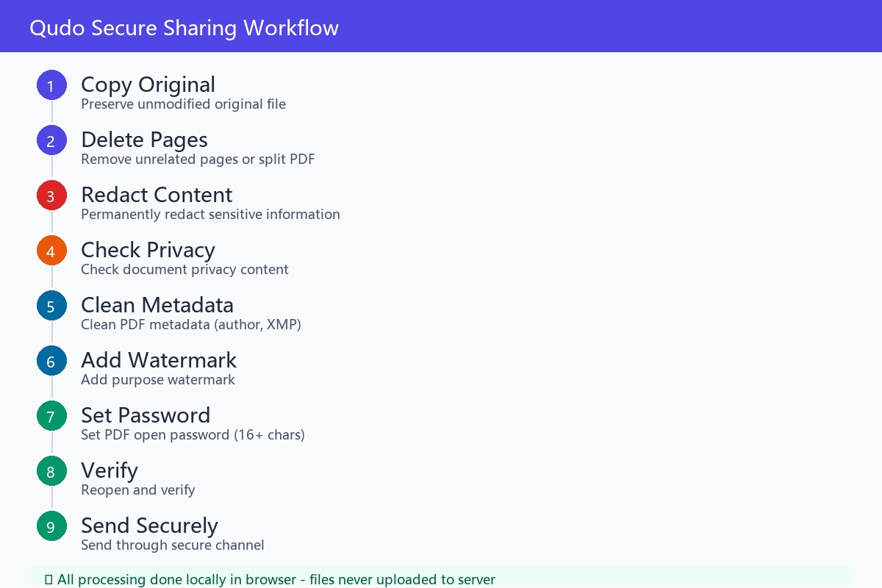The width and height of the screenshot is (882, 588).
Task: Select the orange step 4 circle
Action: (51, 251)
